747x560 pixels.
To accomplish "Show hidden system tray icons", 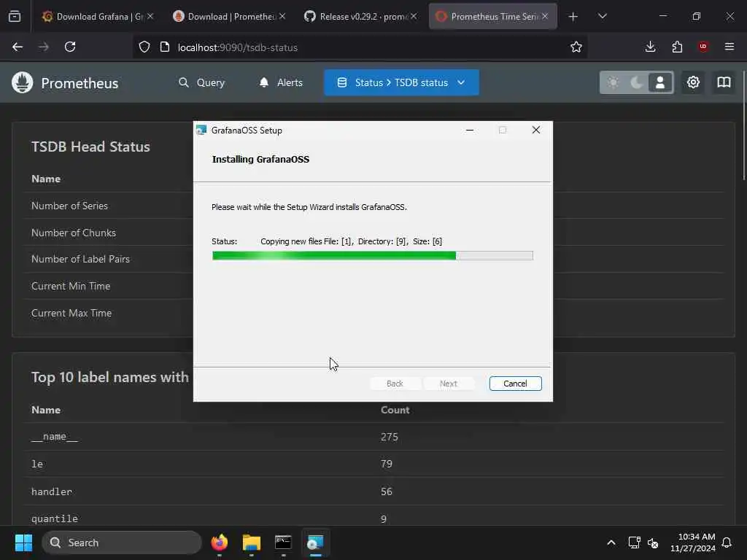I will point(611,542).
